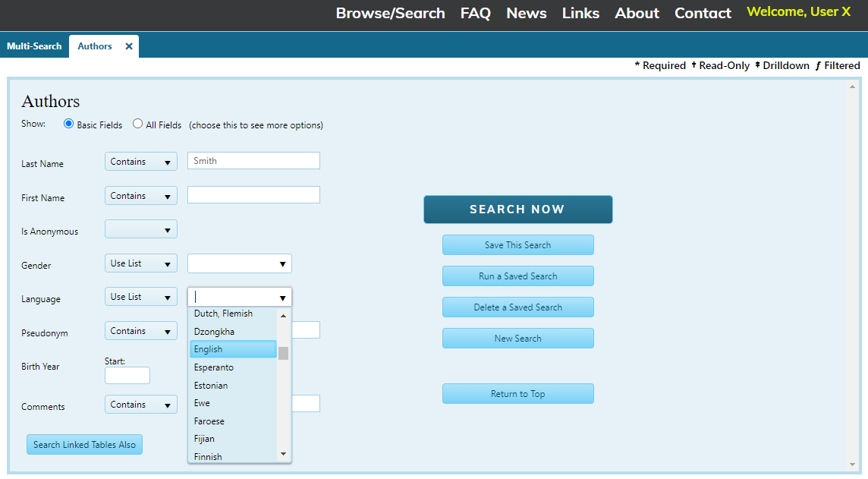
Task: Select the All Fields radio button
Action: [137, 124]
